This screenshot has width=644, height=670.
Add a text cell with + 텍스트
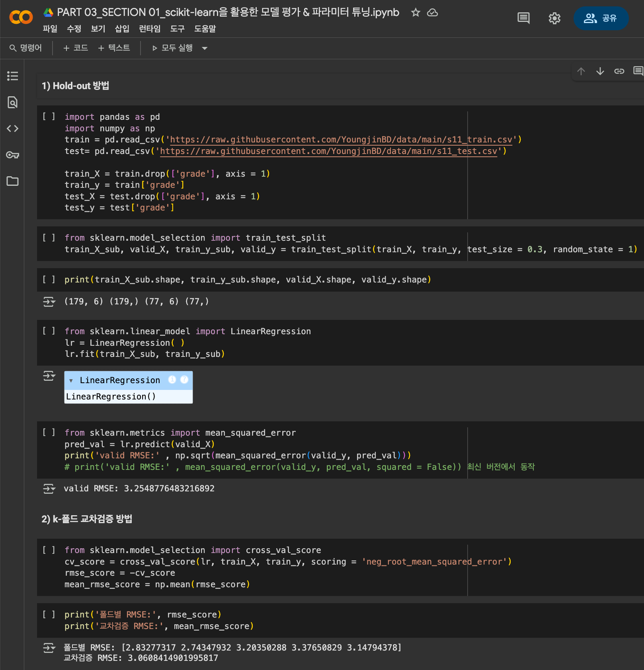point(114,48)
